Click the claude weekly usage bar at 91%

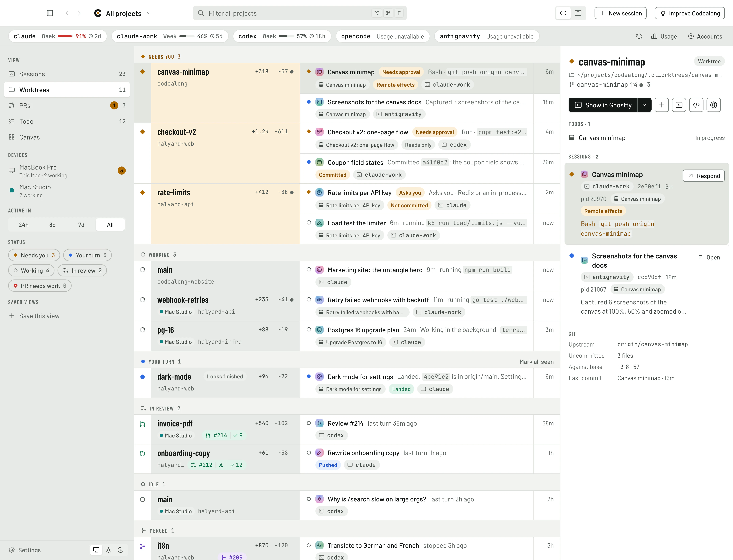(x=65, y=36)
